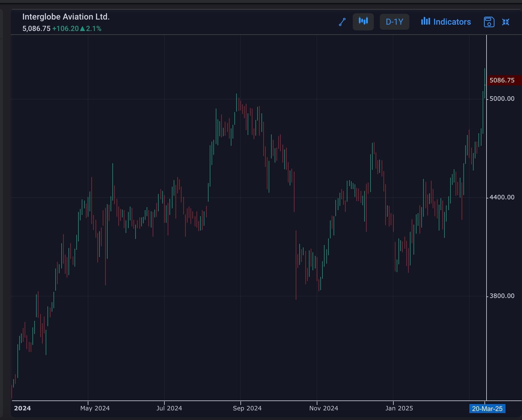Click the 5086.75 current price tag
Screen dimensions: 522x420
tap(504, 80)
